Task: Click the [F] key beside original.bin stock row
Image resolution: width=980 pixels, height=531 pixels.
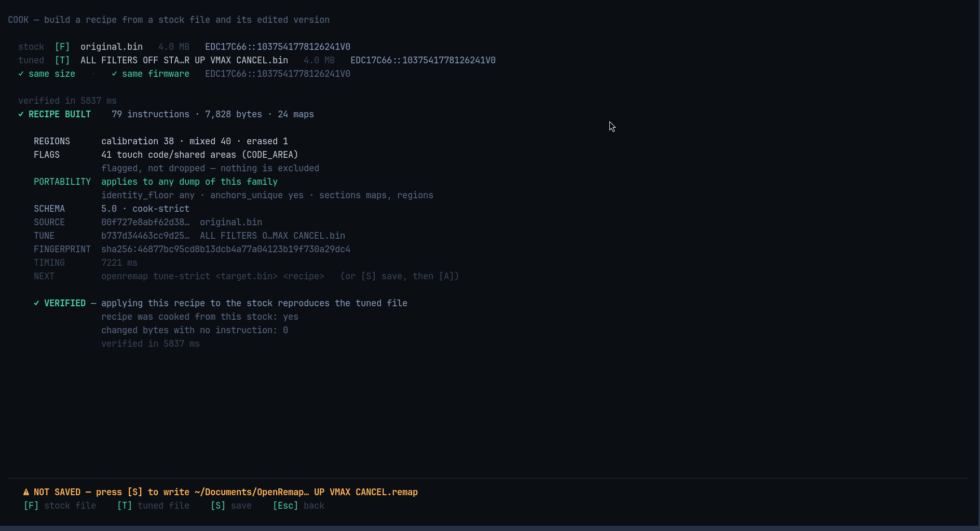Action: (62, 47)
